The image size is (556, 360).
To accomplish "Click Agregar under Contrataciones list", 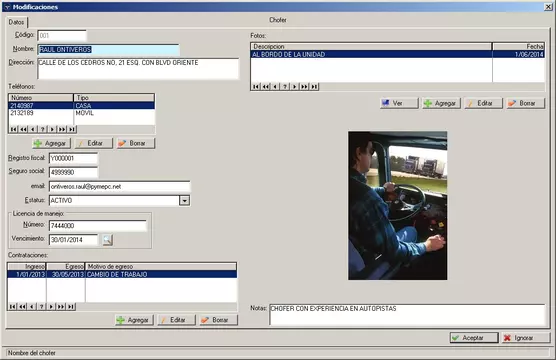I will [x=134, y=320].
